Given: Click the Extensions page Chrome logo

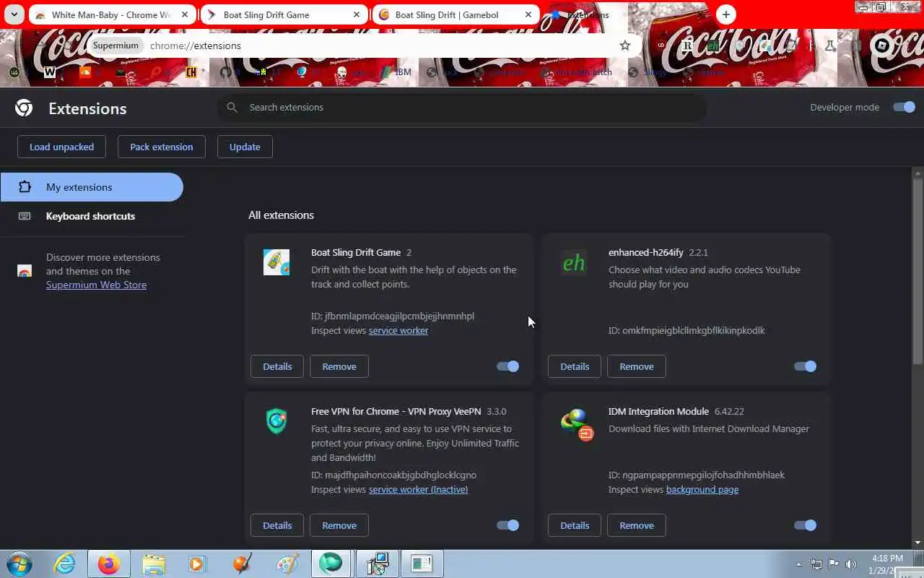Looking at the screenshot, I should [x=24, y=108].
